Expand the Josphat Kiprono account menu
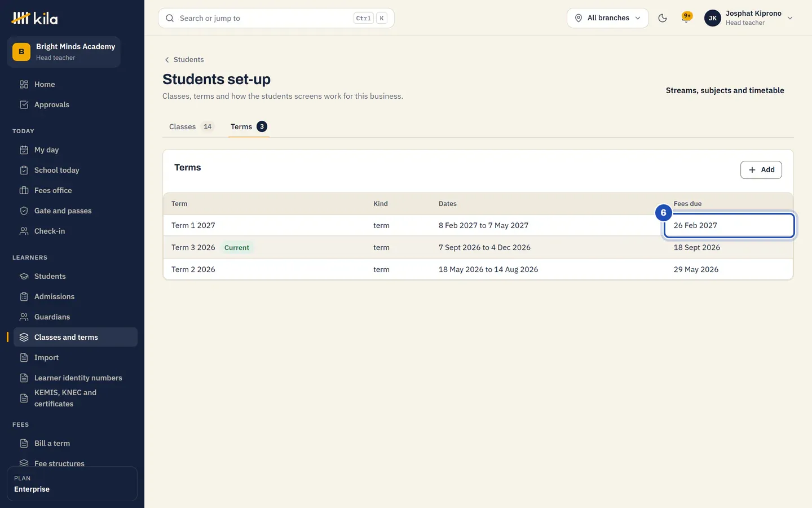The width and height of the screenshot is (812, 508). tap(749, 18)
